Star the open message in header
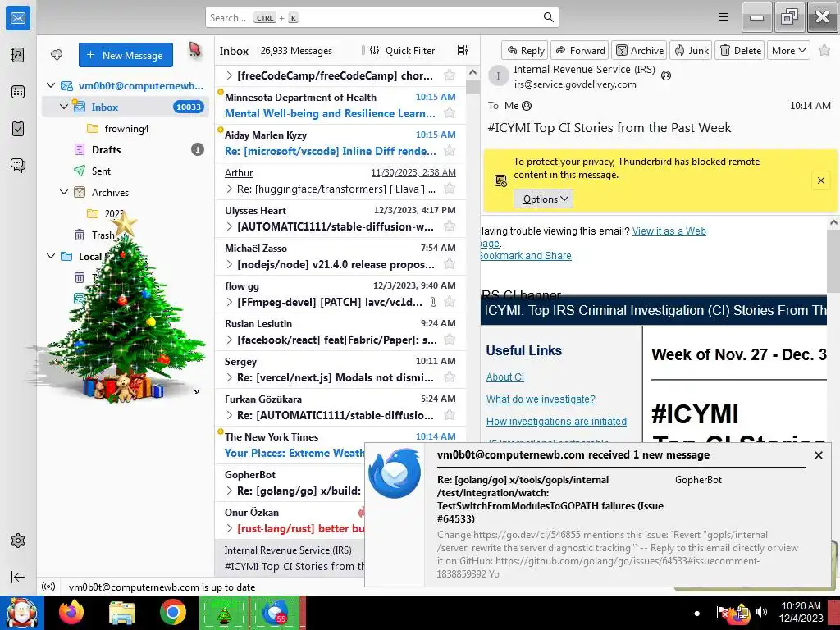 [824, 50]
